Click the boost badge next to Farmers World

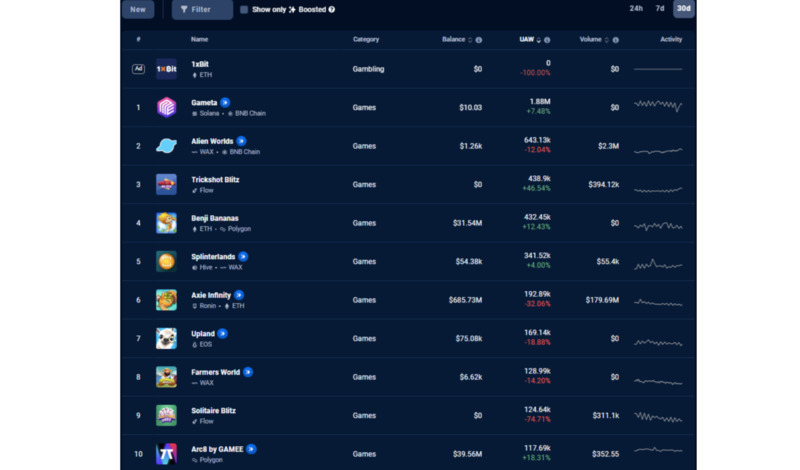click(x=248, y=372)
